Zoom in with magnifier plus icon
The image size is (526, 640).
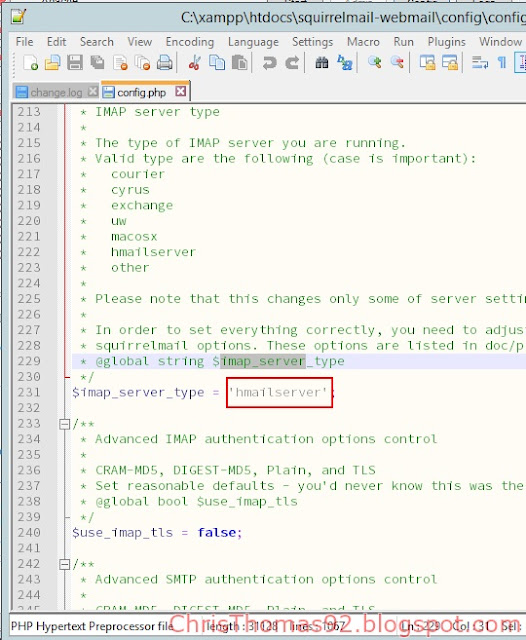375,63
